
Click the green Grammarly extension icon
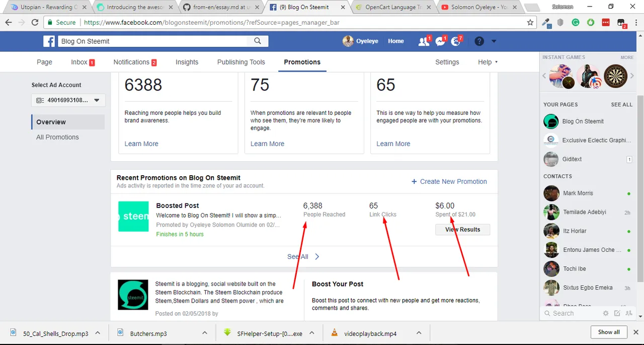pos(576,23)
